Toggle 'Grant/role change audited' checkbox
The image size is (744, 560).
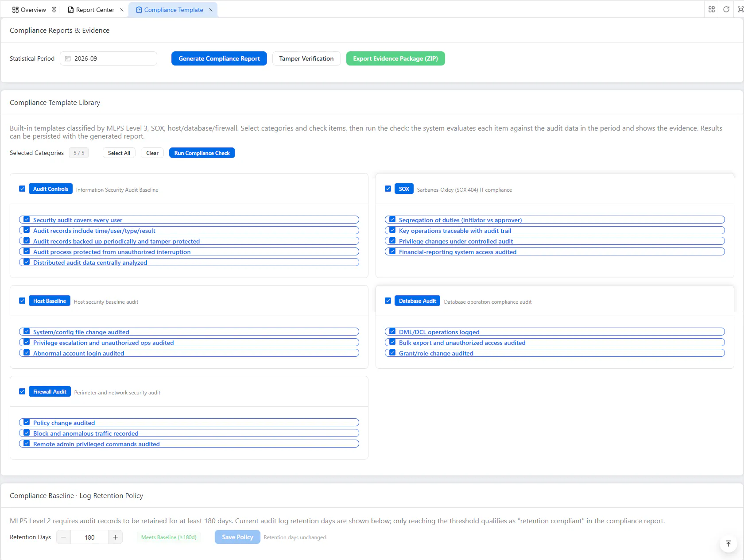392,352
